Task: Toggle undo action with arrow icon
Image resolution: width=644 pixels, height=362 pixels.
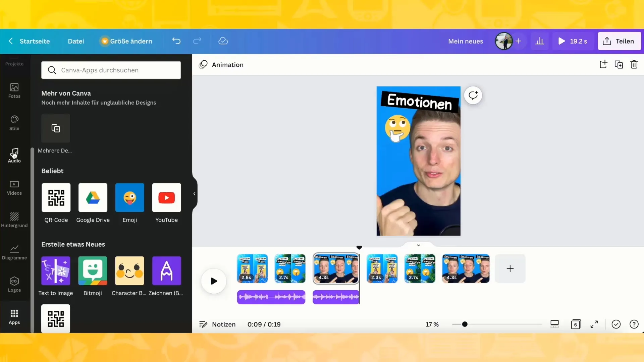Action: click(176, 41)
